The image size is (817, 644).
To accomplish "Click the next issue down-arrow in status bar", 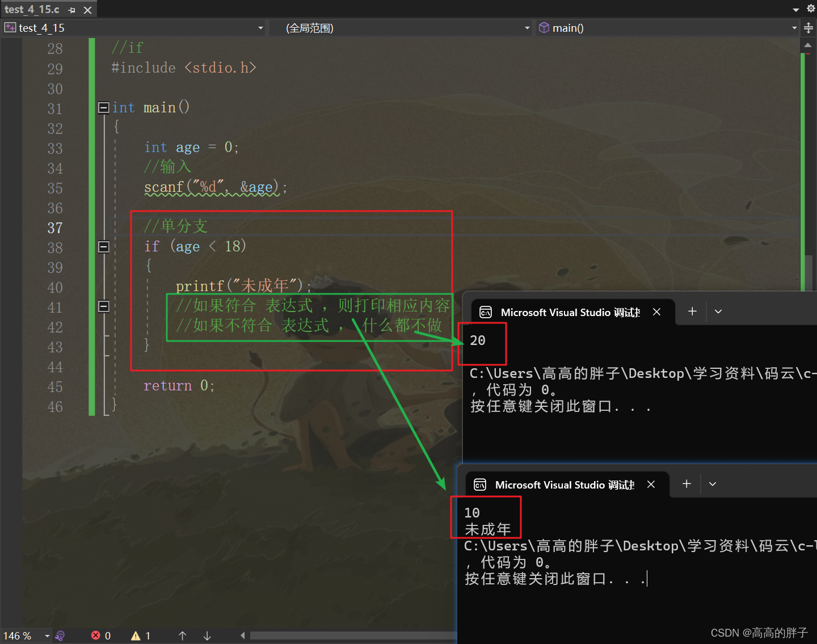I will click(x=207, y=635).
